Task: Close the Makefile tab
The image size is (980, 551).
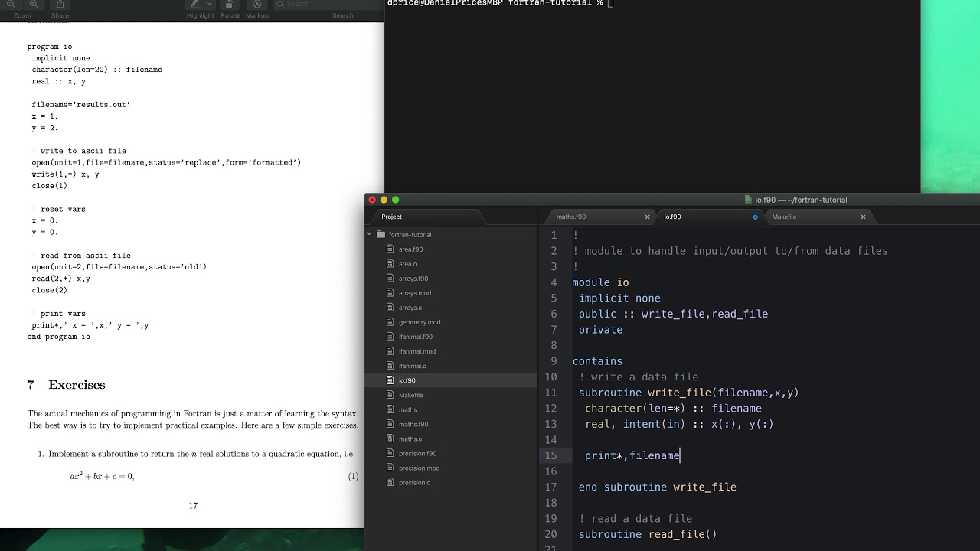Action: pyautogui.click(x=863, y=217)
